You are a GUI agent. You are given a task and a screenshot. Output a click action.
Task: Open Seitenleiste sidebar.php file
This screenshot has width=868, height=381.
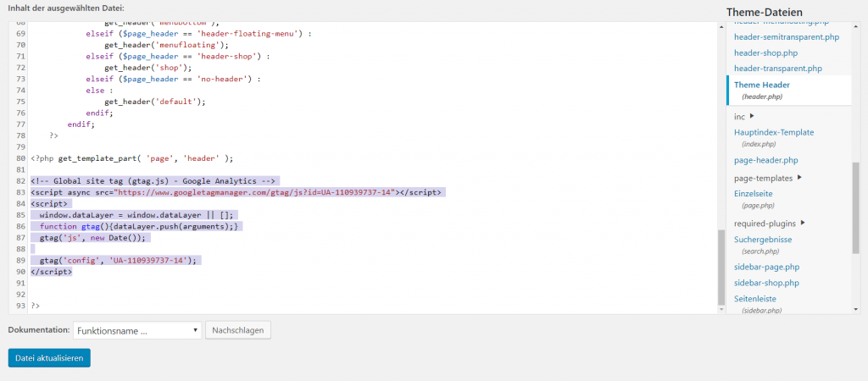pos(755,299)
